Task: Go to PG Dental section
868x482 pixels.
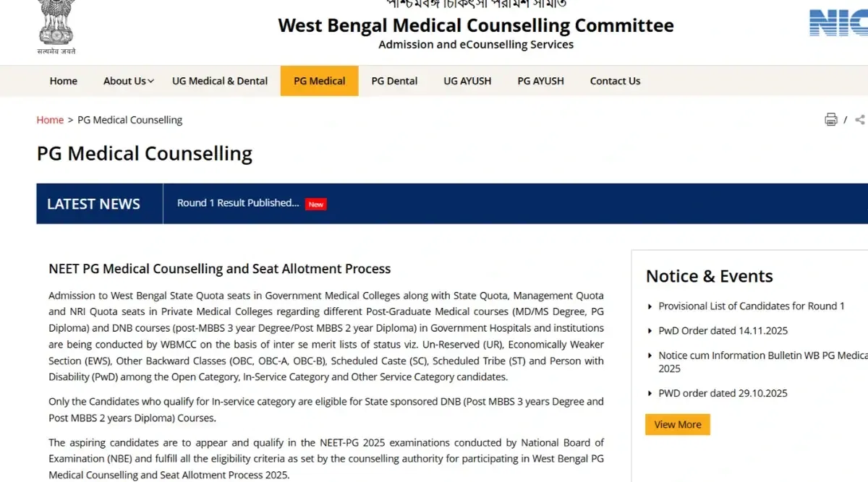Action: point(394,81)
